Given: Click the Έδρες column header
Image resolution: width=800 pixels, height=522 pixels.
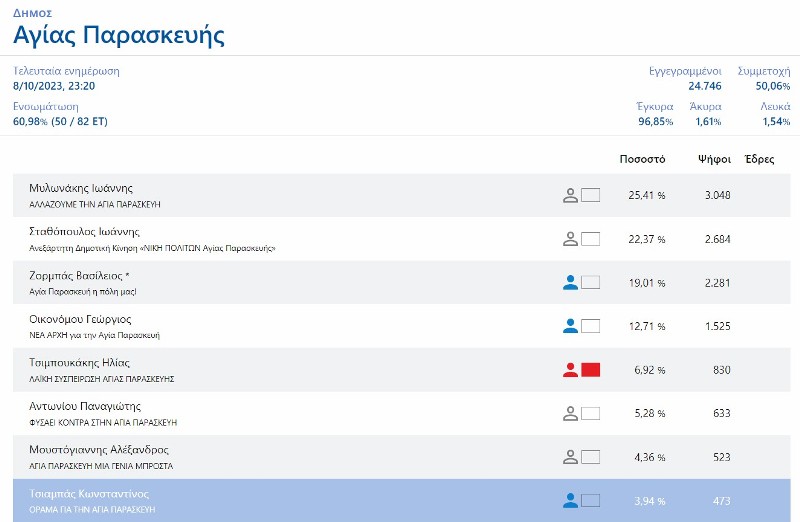Looking at the screenshot, I should (x=759, y=159).
